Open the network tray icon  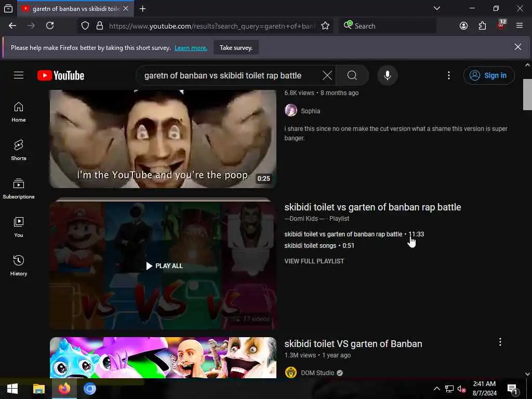[449, 389]
